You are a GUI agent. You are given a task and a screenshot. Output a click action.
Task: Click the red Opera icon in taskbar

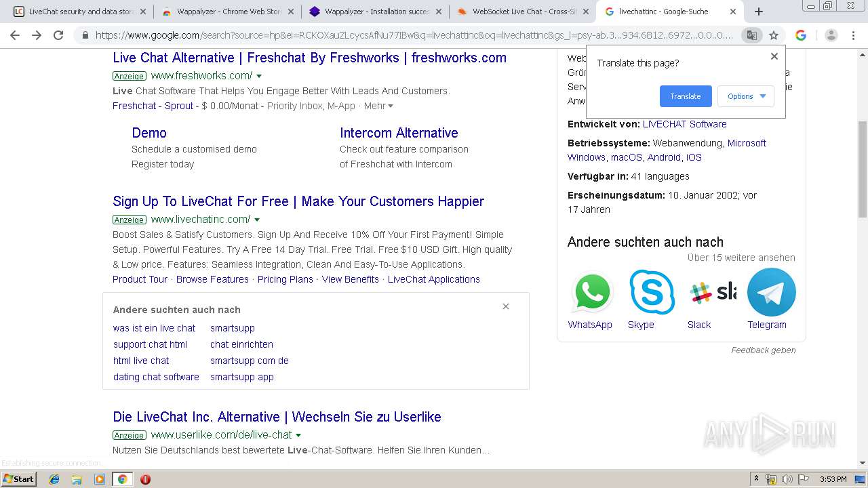pos(145,479)
